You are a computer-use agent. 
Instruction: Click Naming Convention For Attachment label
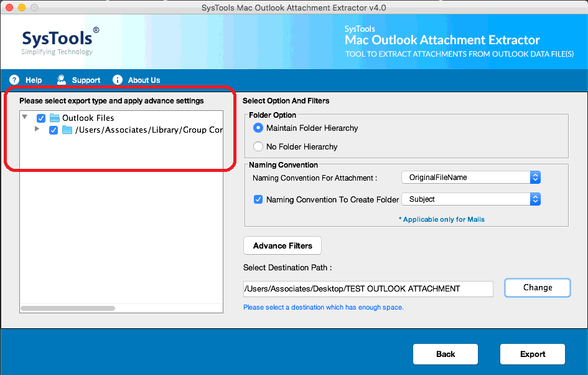[x=315, y=178]
